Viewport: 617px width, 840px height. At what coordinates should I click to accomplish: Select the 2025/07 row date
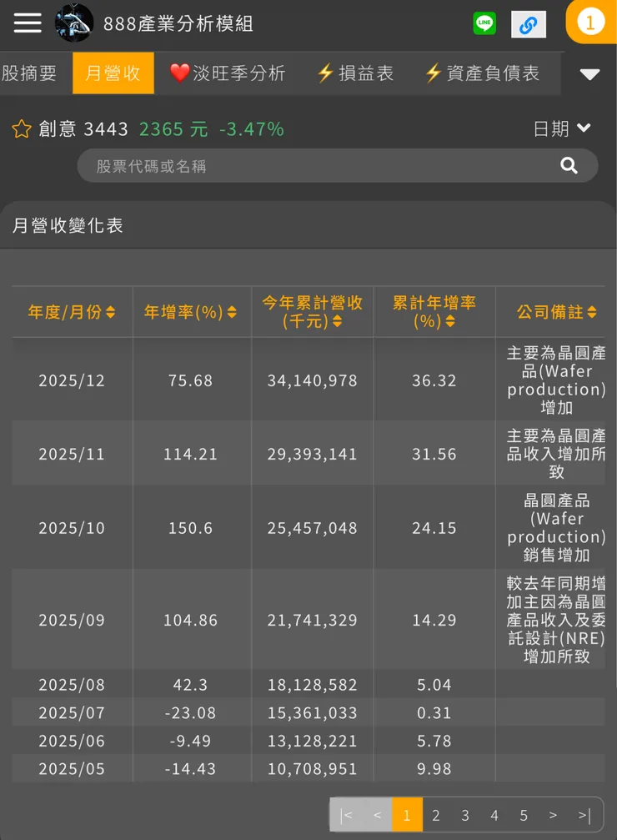coord(72,712)
